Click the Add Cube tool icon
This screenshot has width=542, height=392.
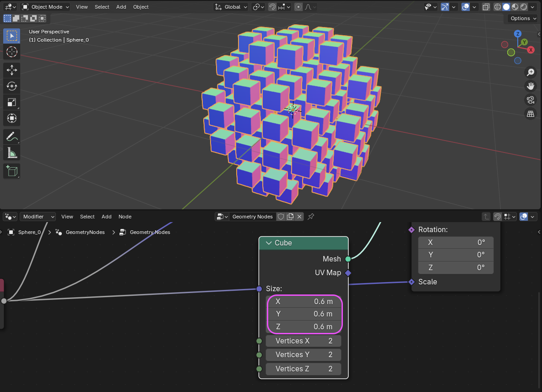(x=12, y=171)
